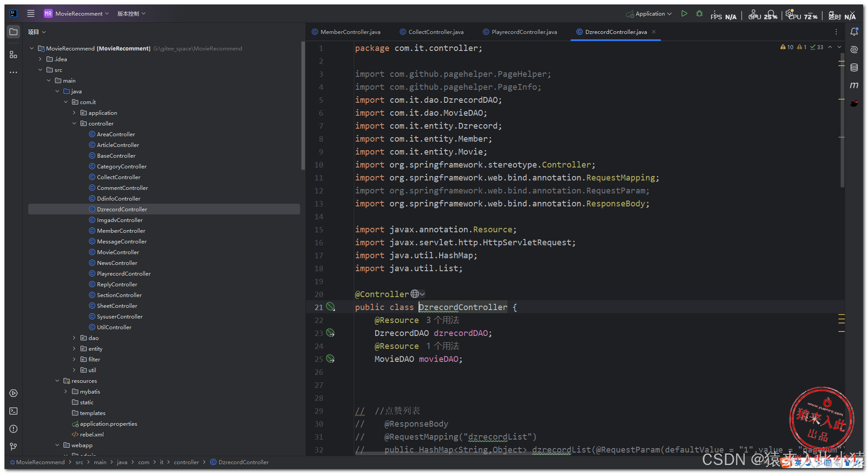Show more tool windows ellipsis
The image size is (868, 474).
coord(13,72)
